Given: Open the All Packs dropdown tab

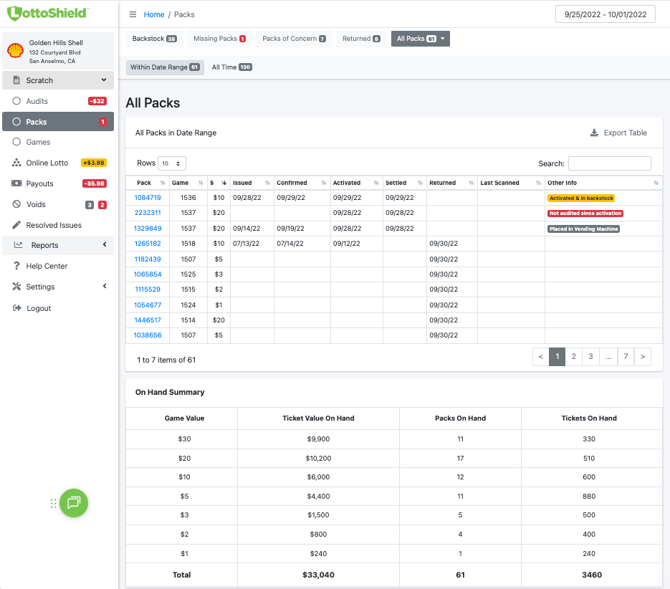Looking at the screenshot, I should pyautogui.click(x=419, y=39).
